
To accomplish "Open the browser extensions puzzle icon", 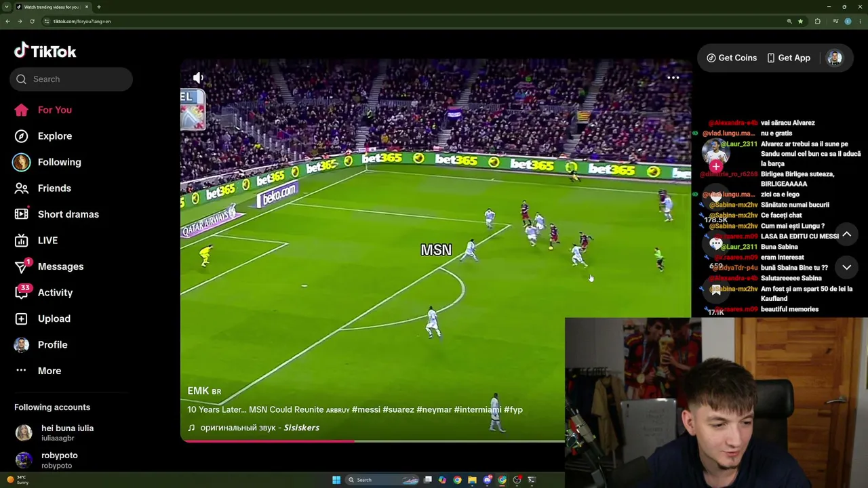I will (817, 21).
